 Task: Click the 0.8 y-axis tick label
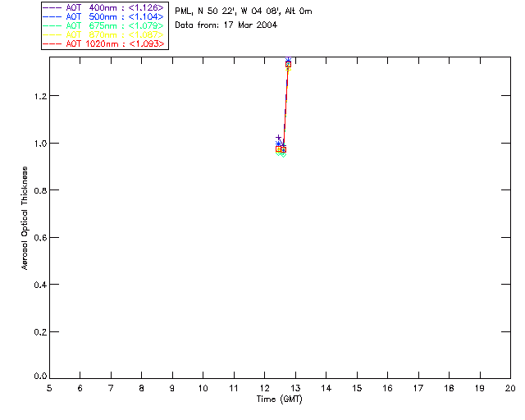(x=40, y=191)
